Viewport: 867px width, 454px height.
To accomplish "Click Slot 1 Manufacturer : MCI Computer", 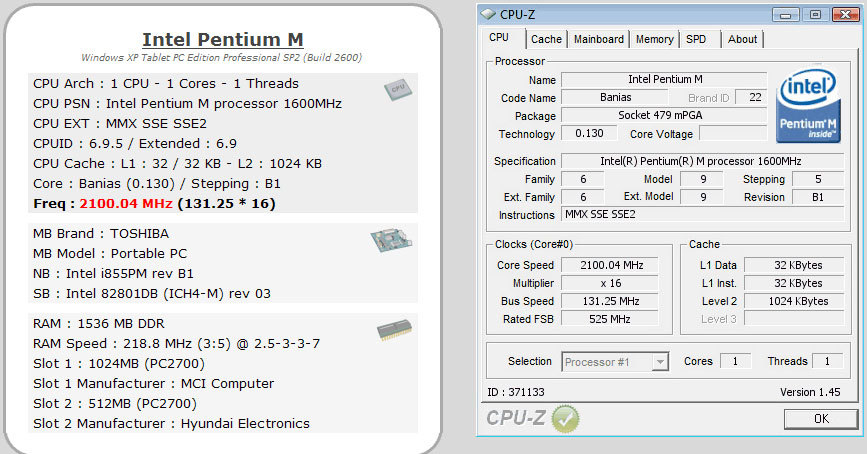I will click(154, 383).
